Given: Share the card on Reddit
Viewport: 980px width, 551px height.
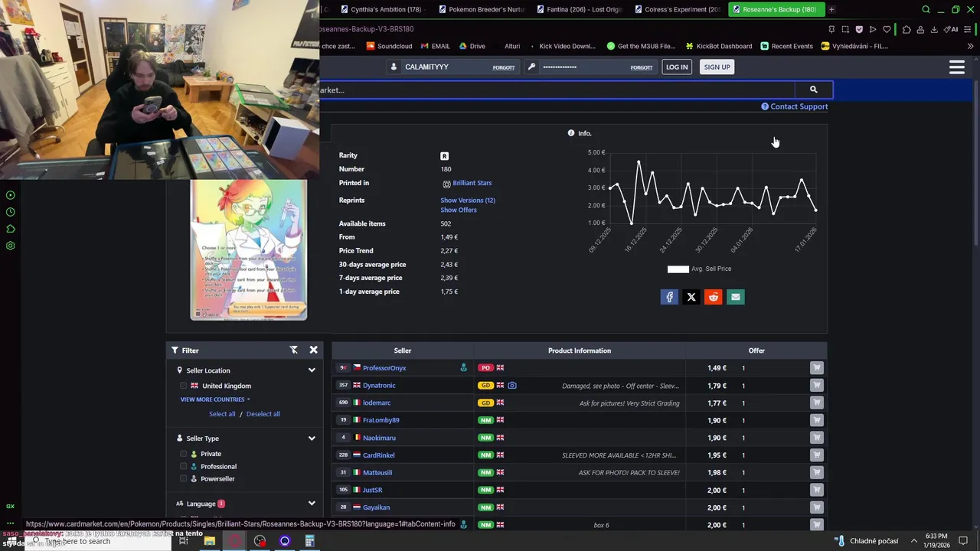Looking at the screenshot, I should point(714,297).
